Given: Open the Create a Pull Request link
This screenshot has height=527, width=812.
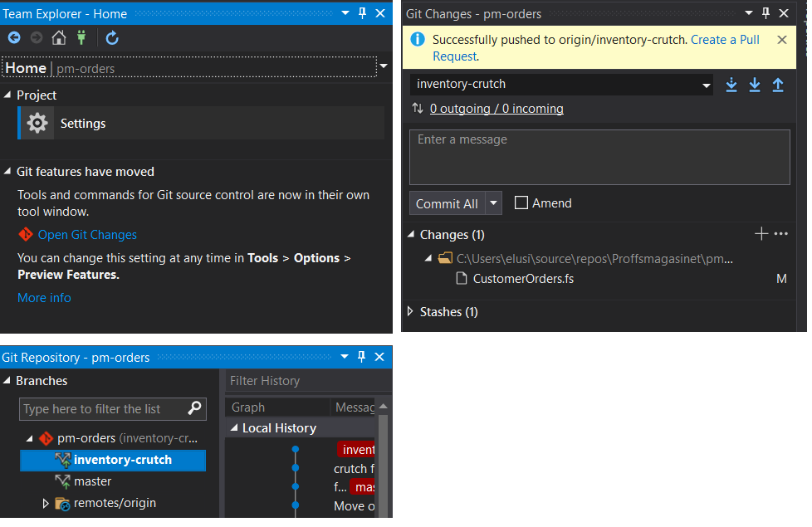Looking at the screenshot, I should click(x=595, y=47).
